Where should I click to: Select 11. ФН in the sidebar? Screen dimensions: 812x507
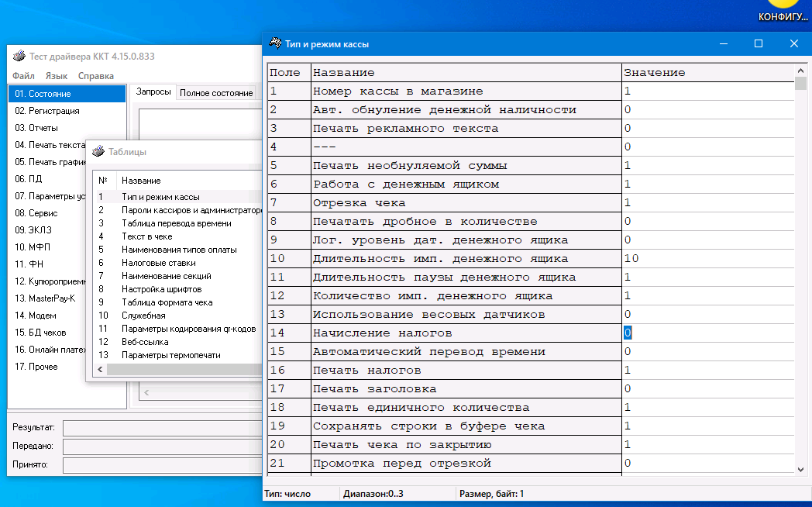[x=47, y=264]
